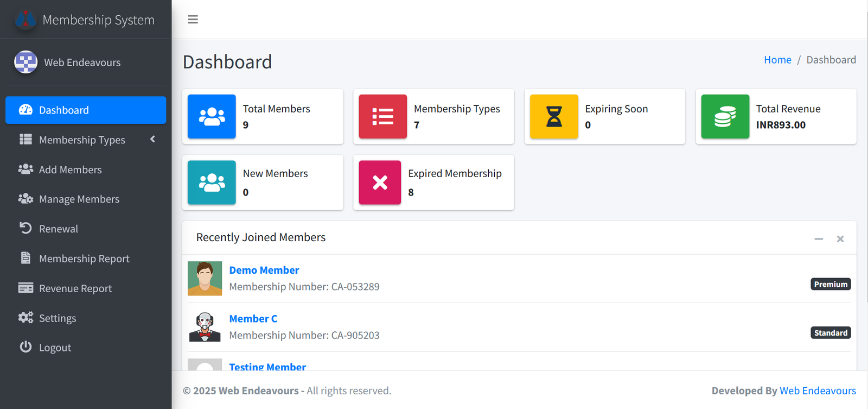Open Settings in the sidebar

click(57, 318)
